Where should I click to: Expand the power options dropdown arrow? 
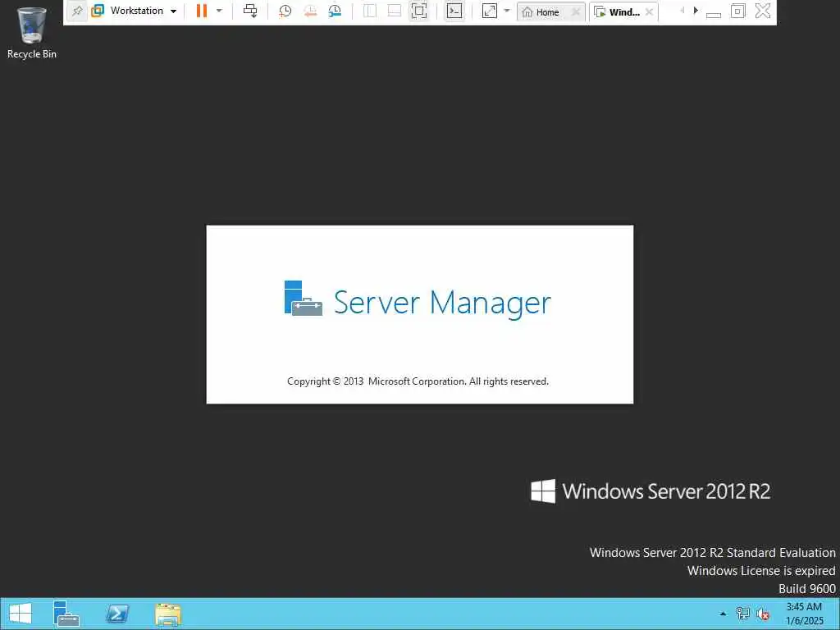coord(219,11)
